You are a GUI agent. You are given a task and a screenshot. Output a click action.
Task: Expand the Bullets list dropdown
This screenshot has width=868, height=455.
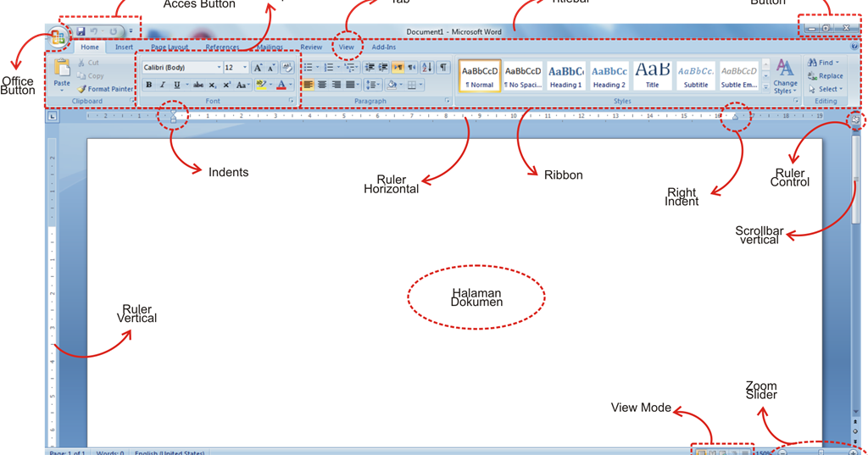coord(318,68)
